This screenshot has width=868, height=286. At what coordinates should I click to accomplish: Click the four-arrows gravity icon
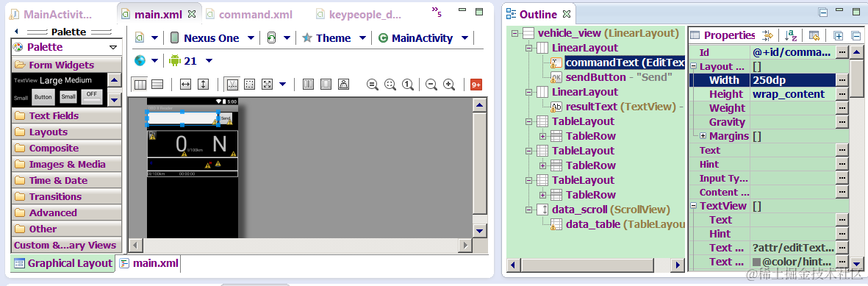268,85
